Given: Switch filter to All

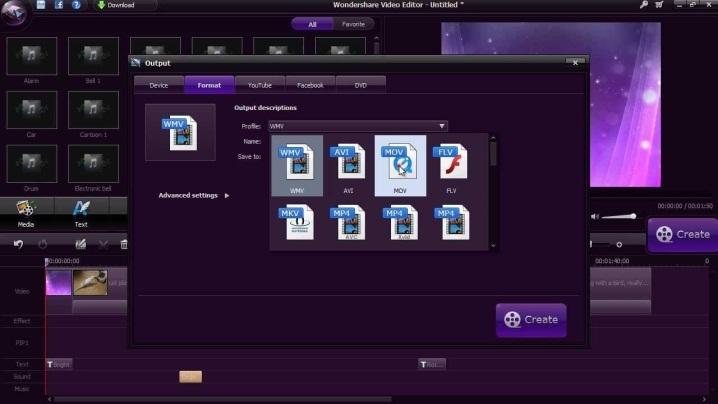Looking at the screenshot, I should [312, 24].
